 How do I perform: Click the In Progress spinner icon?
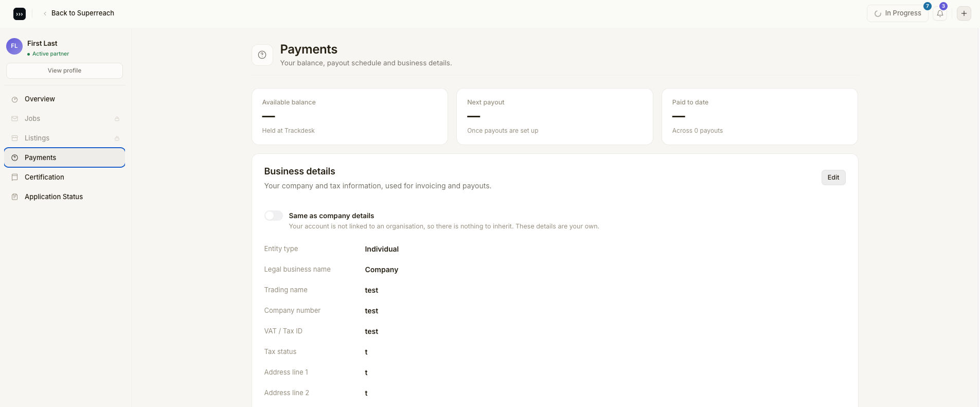click(878, 14)
